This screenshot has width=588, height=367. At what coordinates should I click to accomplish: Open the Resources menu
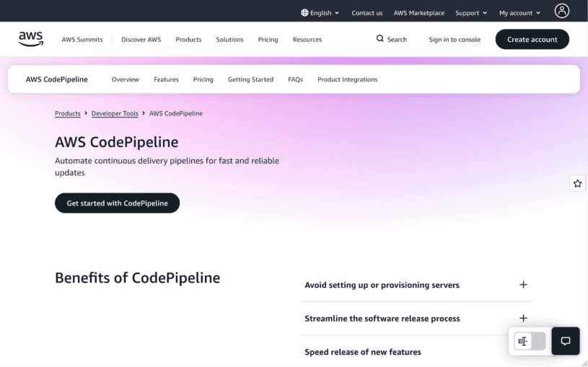(x=307, y=40)
